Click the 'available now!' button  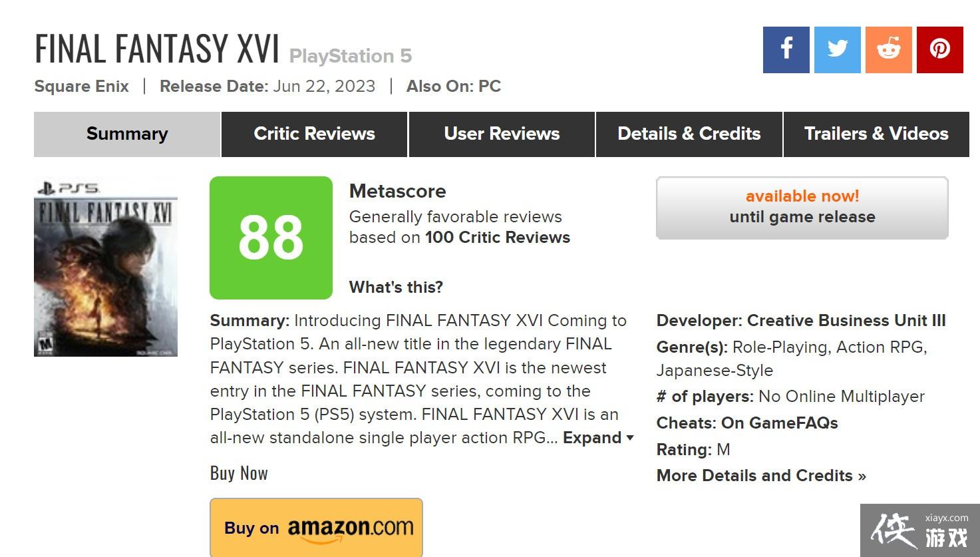[x=802, y=207]
